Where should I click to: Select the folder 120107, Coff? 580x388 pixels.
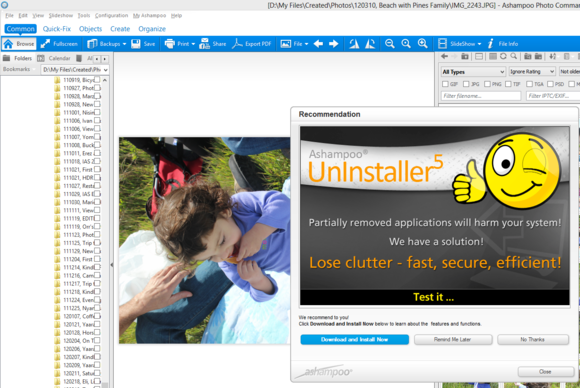78,316
